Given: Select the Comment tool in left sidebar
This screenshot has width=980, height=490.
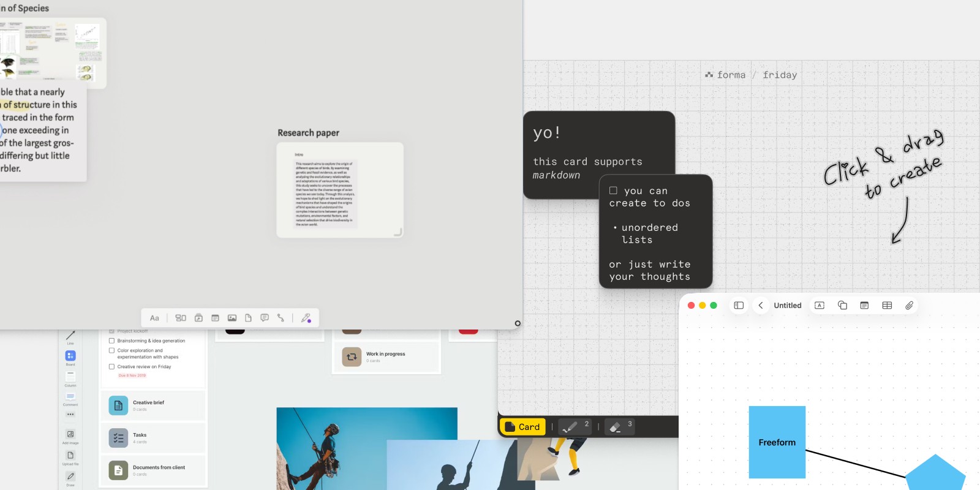Looking at the screenshot, I should [x=70, y=398].
